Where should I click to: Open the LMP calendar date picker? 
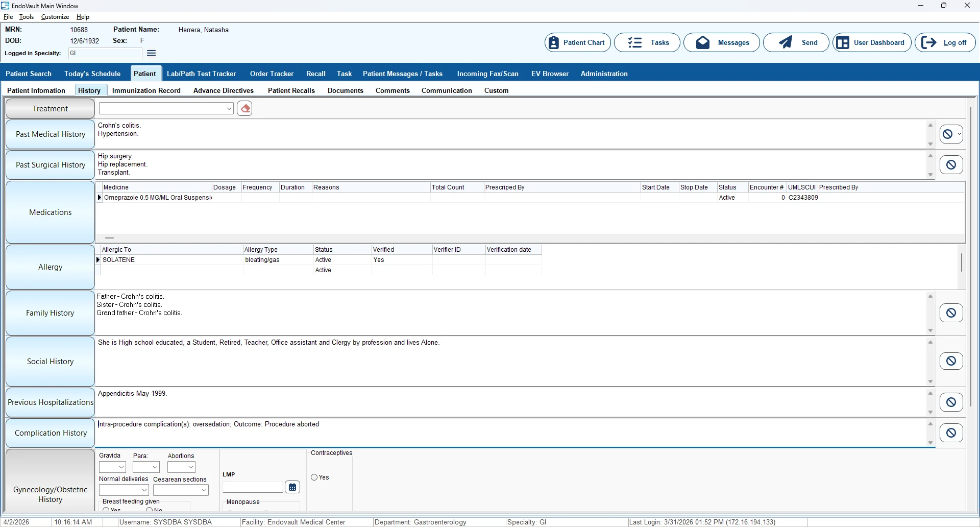292,487
